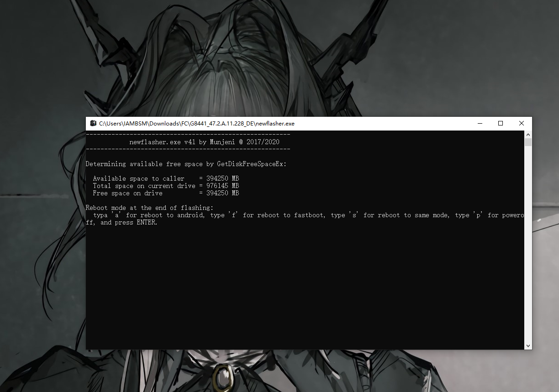Click the console scrollbar up arrow
Viewport: 559px width, 392px height.
click(x=528, y=135)
